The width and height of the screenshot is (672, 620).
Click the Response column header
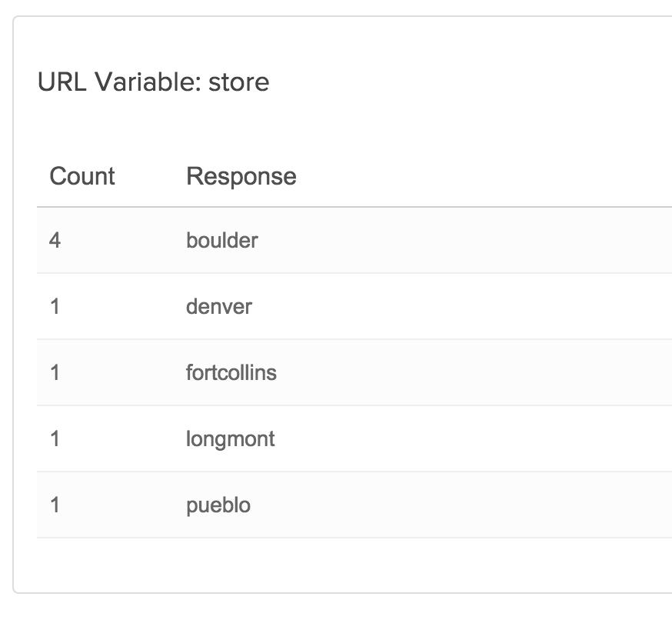point(241,176)
